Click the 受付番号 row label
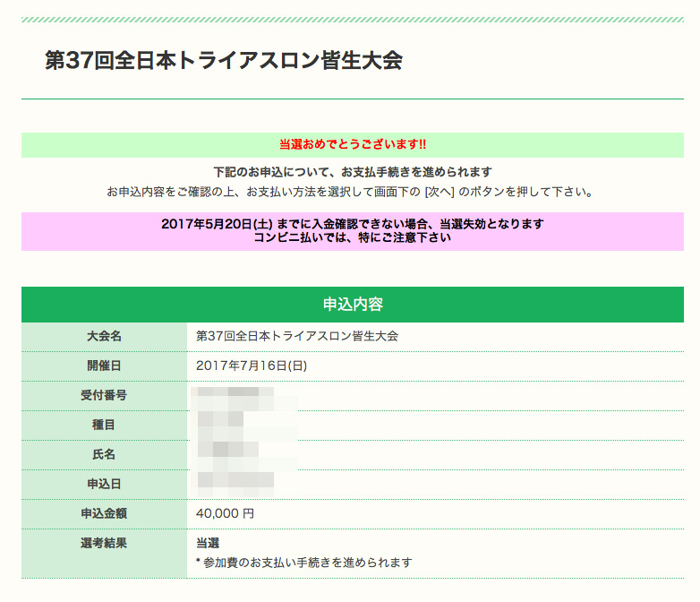Screen dimensions: 700x602 [104, 395]
